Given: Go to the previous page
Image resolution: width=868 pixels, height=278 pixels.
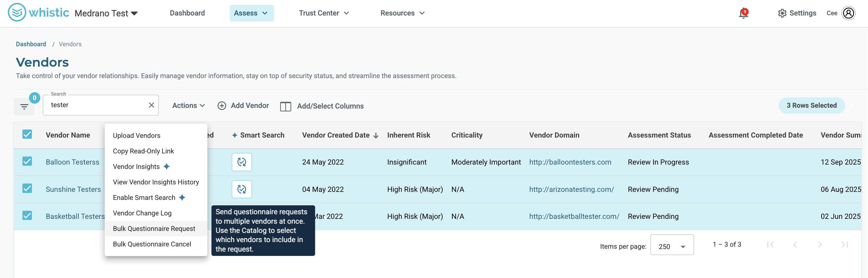Looking at the screenshot, I should 795,244.
